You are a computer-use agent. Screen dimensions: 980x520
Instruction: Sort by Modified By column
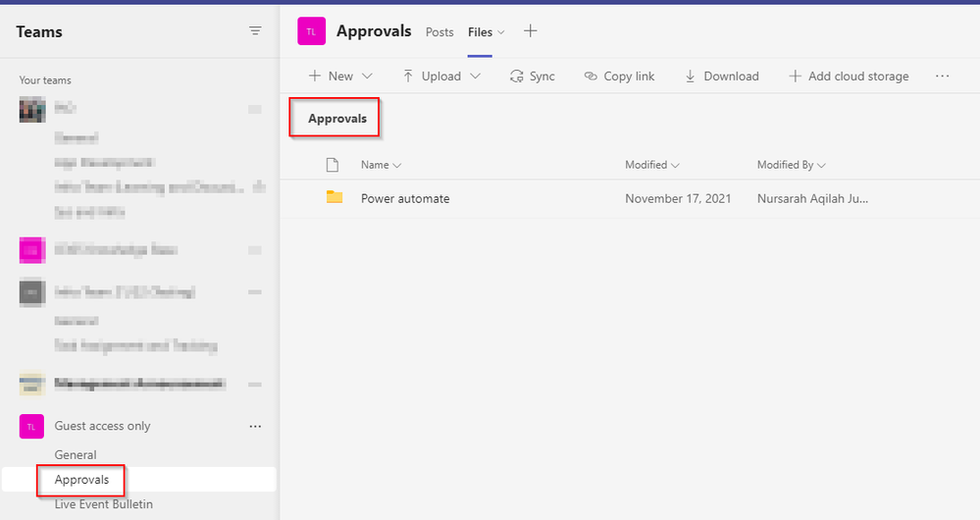tap(792, 165)
